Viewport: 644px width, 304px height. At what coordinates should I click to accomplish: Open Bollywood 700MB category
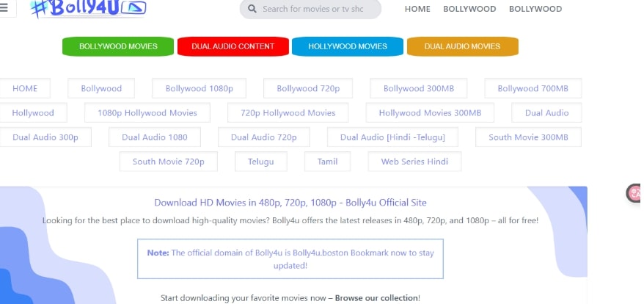tap(533, 88)
